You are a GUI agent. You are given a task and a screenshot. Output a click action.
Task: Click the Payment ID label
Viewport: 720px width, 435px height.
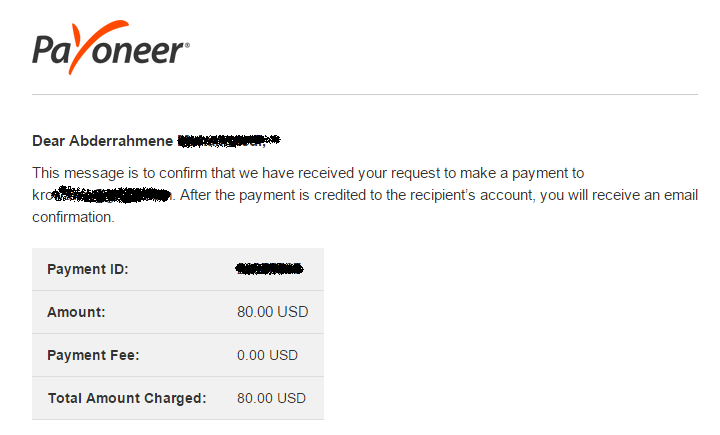(88, 269)
